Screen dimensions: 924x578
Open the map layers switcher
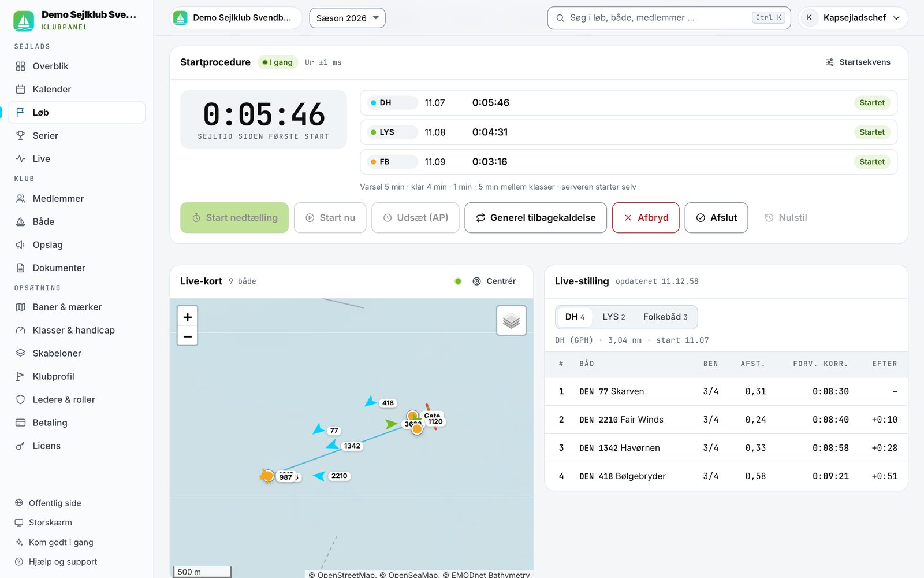(511, 321)
